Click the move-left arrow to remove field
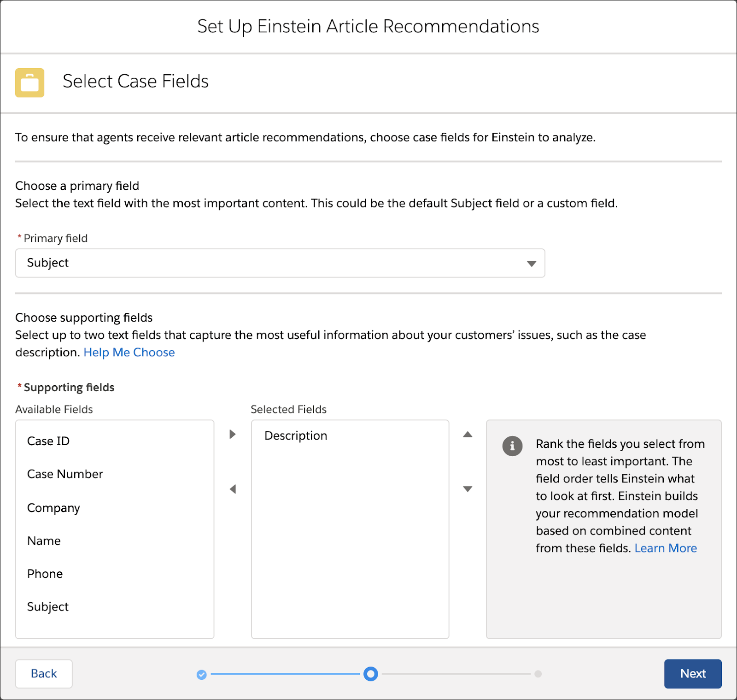 click(x=233, y=489)
